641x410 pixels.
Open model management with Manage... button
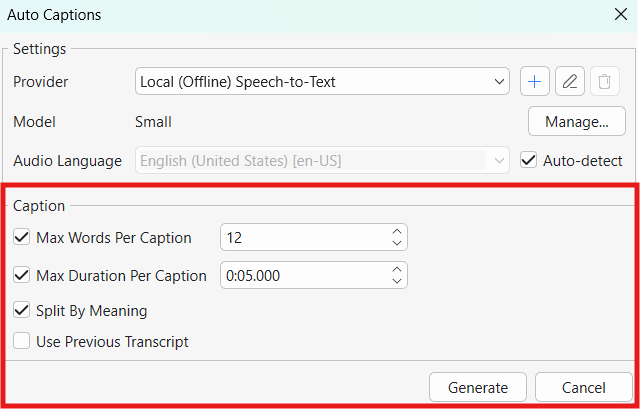coord(577,121)
